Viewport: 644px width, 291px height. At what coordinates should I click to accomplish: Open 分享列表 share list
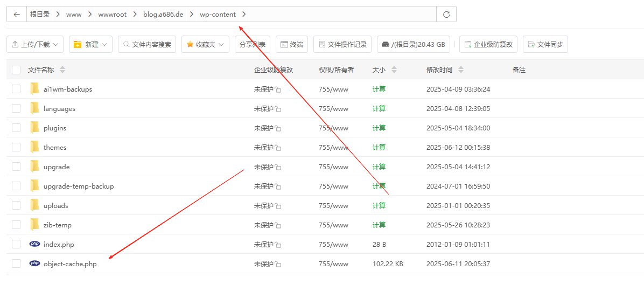253,44
